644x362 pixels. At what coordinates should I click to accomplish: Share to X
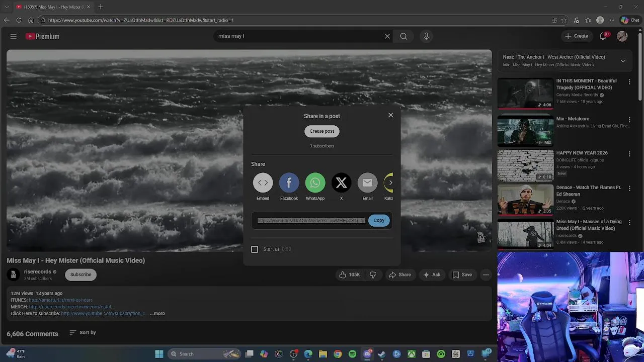(341, 183)
